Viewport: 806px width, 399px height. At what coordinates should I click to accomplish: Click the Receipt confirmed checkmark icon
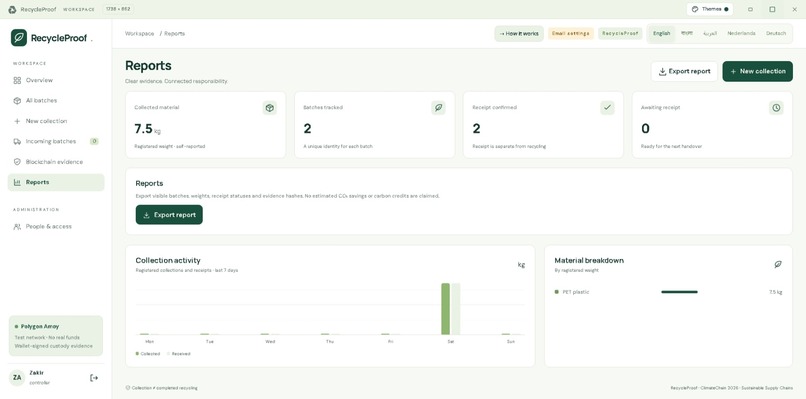[x=608, y=107]
